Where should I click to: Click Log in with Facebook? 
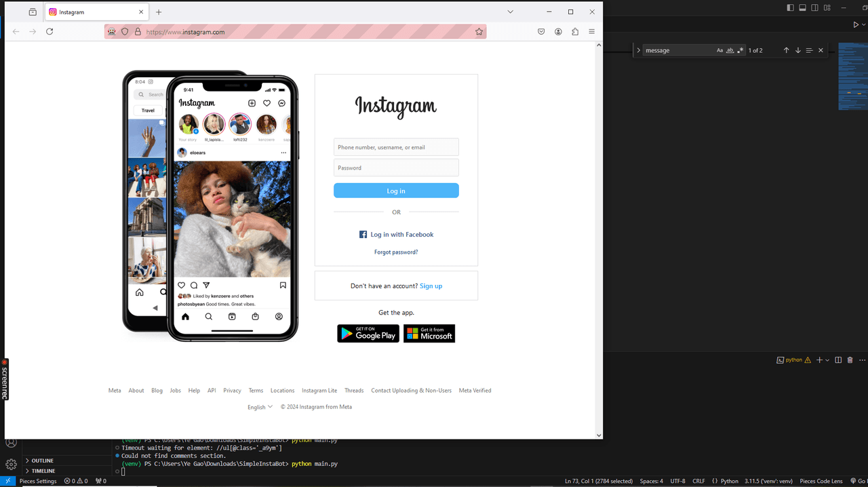coord(396,235)
